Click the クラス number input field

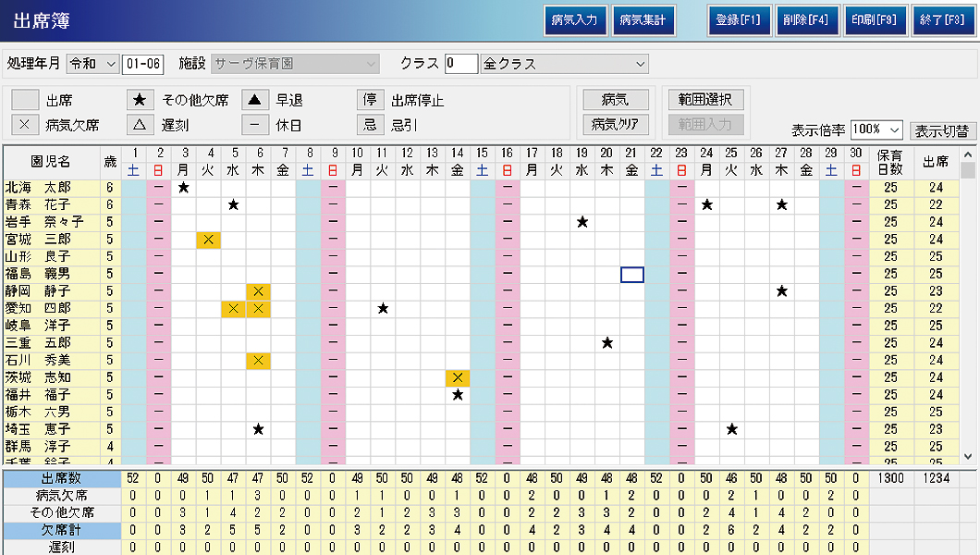[460, 64]
